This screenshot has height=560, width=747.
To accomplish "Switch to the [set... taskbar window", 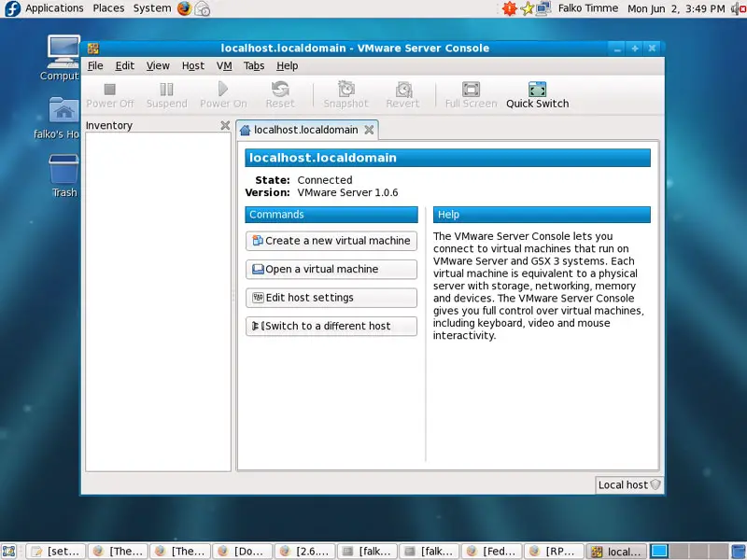I will point(56,551).
